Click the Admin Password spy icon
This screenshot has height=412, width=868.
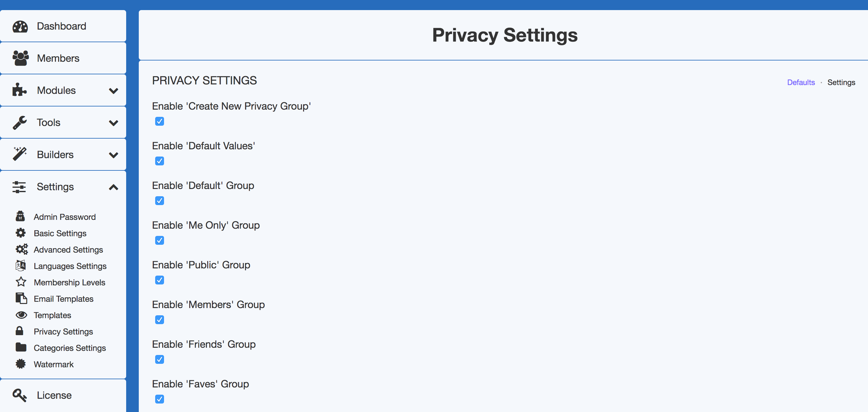[x=20, y=216]
